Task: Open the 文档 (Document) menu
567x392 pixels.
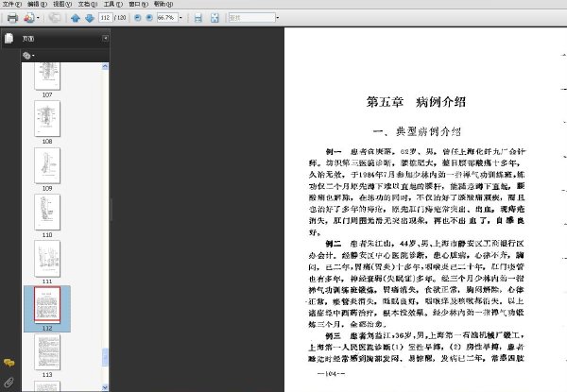Action: (x=88, y=4)
